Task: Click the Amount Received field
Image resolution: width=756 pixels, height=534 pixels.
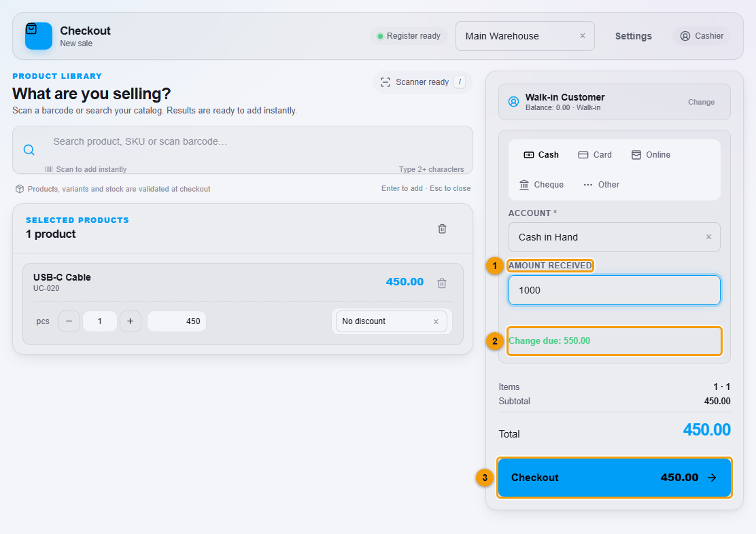Action: pos(615,290)
